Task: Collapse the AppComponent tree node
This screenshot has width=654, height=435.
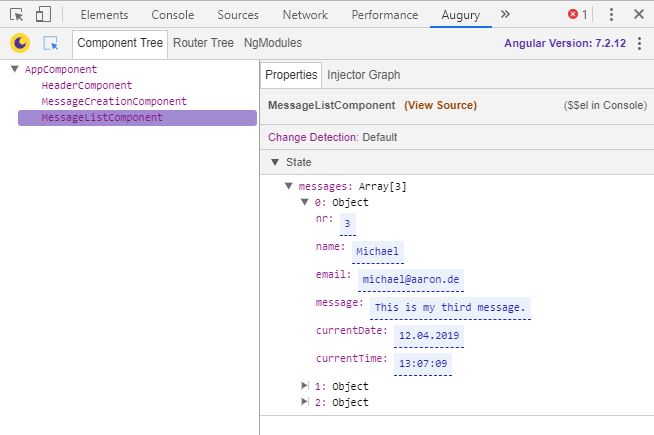Action: click(x=15, y=70)
